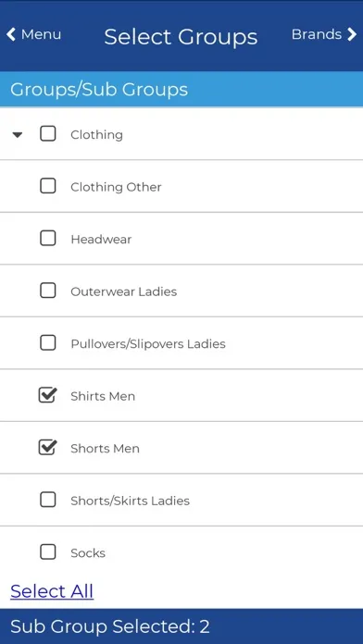Screen dimensions: 363x644
Task: Click the Headwear label
Action: coord(101,239)
